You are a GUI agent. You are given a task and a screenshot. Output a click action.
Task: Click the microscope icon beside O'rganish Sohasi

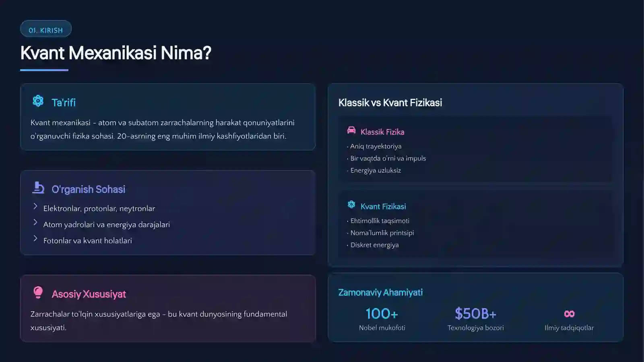coord(38,188)
